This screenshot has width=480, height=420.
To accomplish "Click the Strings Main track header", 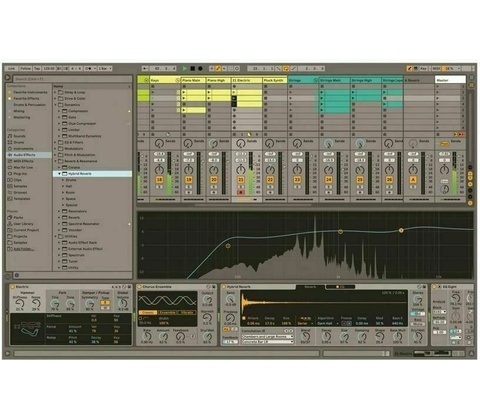I will click(335, 80).
